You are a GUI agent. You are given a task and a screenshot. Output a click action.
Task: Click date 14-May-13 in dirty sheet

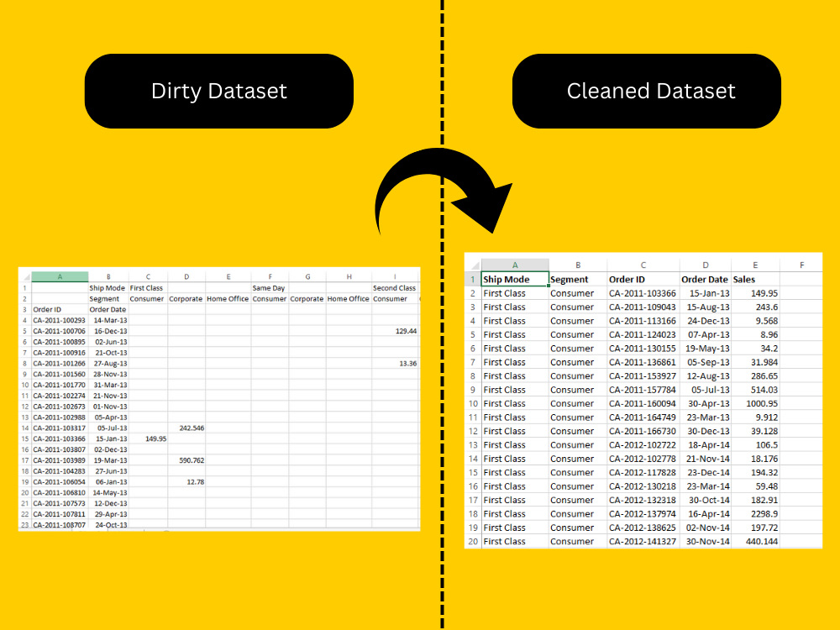[108, 492]
